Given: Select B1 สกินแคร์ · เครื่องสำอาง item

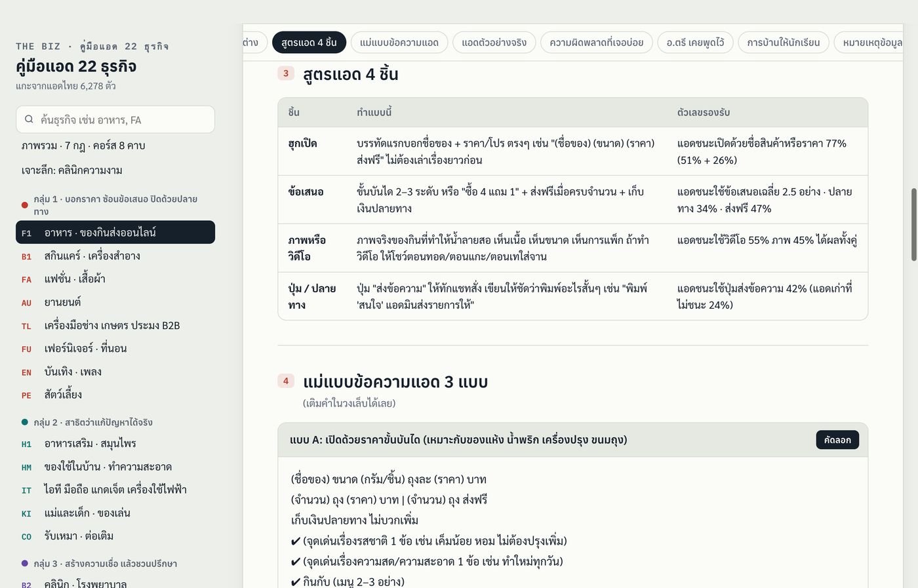Looking at the screenshot, I should tap(115, 256).
